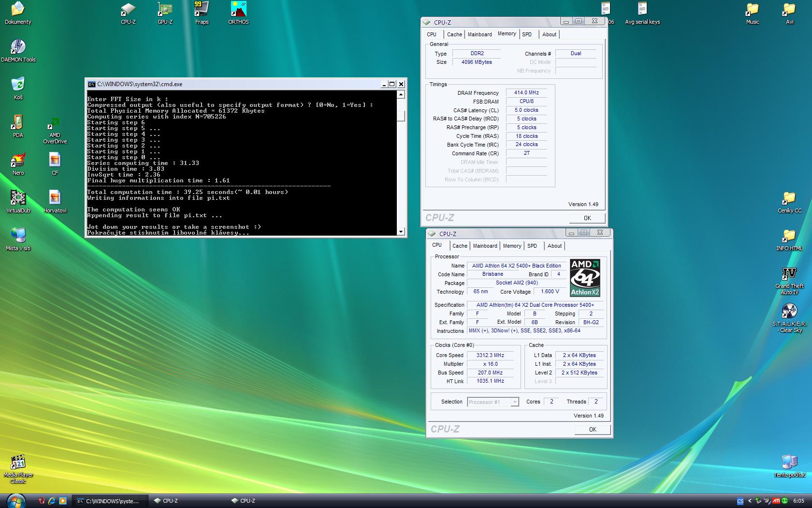Click the Size value 4096 MBytes
812x508 pixels.
[477, 62]
